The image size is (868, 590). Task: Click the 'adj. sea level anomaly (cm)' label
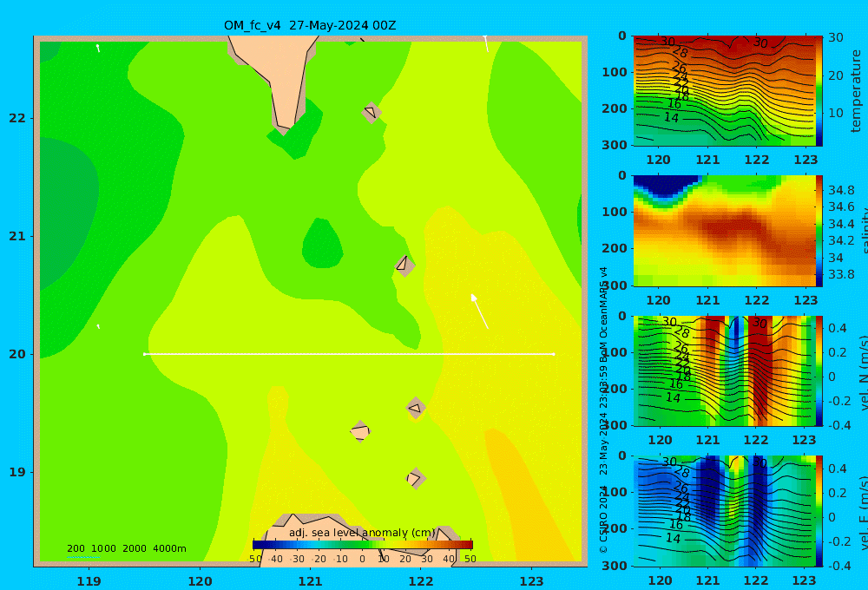[x=362, y=533]
